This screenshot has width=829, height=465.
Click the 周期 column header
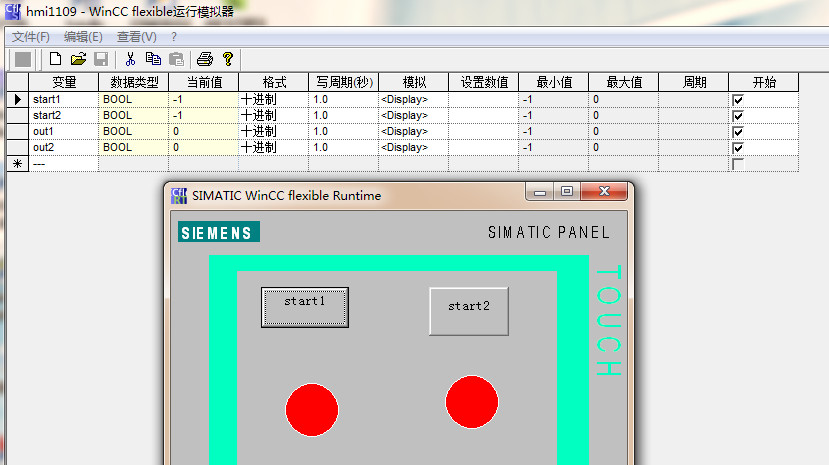click(694, 82)
